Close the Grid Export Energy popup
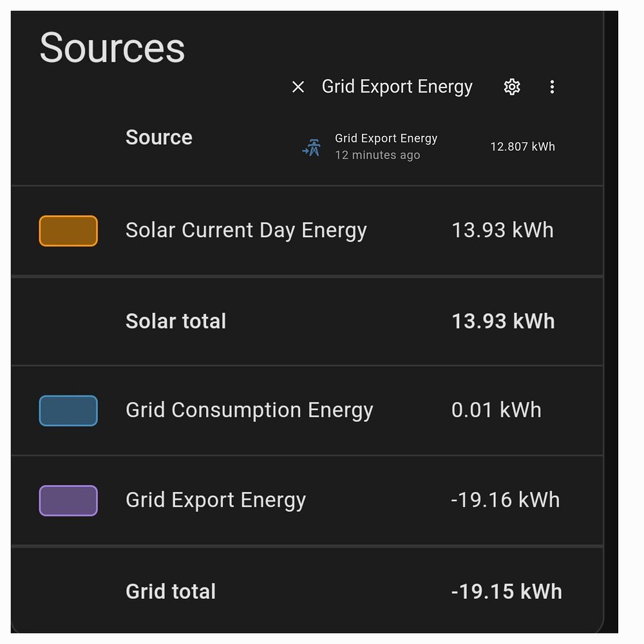 point(298,87)
